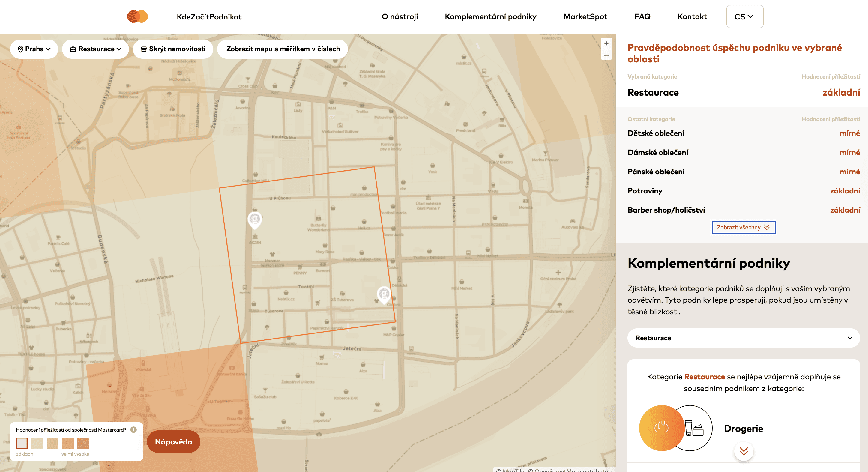
Task: Click the Mastercard logo icon
Action: click(x=137, y=16)
